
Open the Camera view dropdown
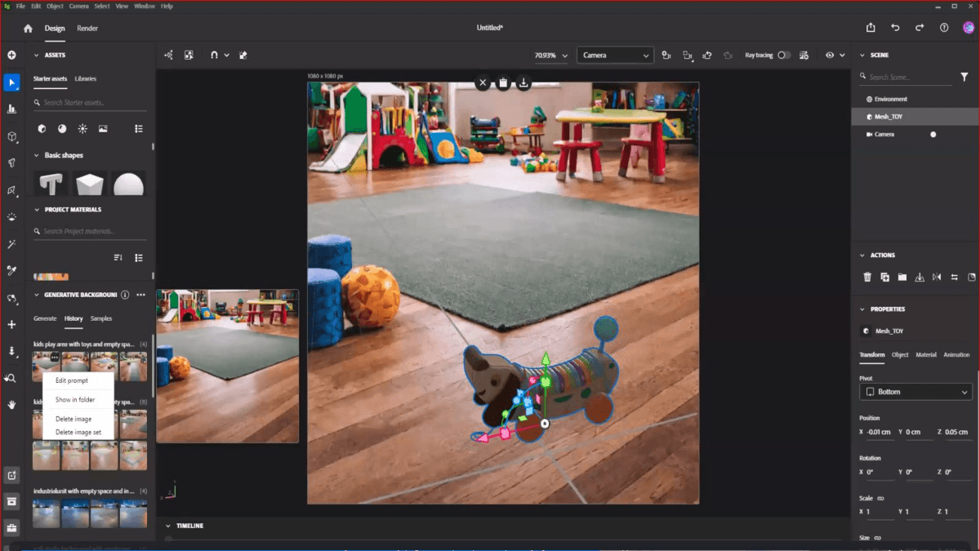pyautogui.click(x=615, y=55)
